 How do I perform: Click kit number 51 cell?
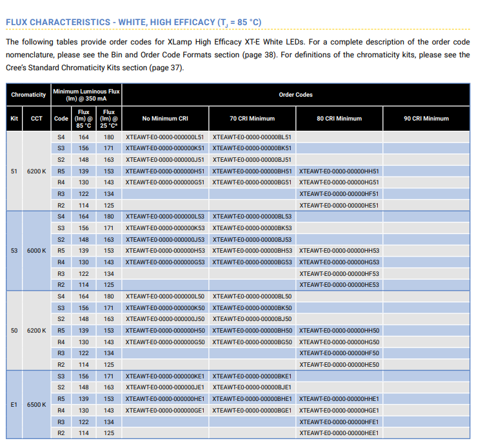(x=14, y=171)
